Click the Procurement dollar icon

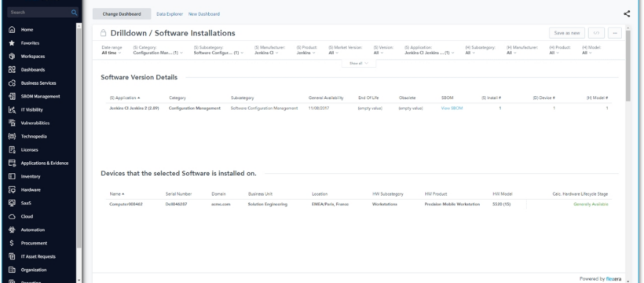pos(12,243)
